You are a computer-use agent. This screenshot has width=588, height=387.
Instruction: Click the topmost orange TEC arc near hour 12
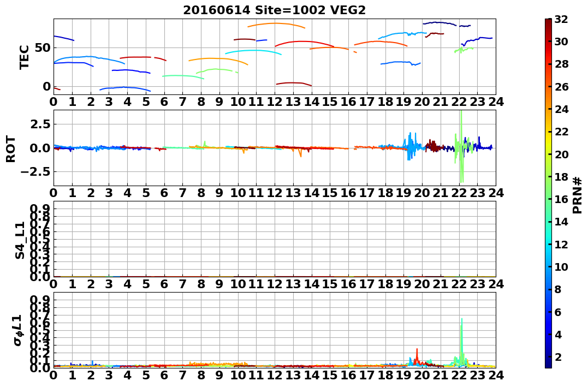coord(276,25)
